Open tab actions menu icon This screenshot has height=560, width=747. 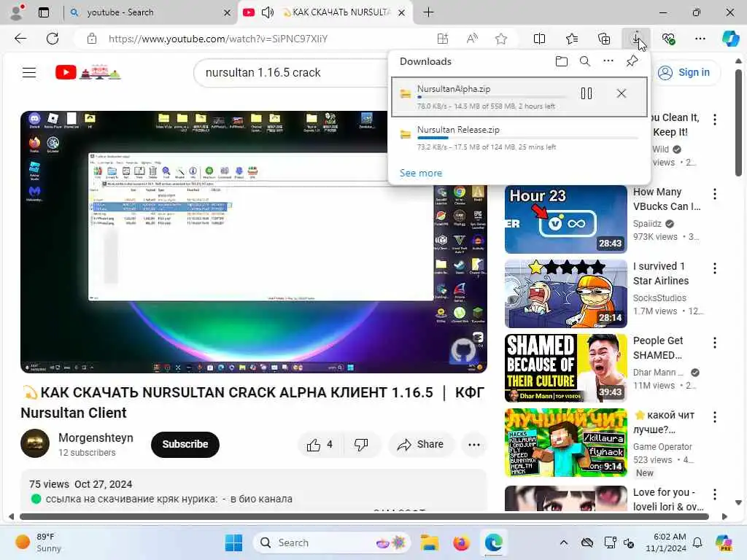(44, 12)
